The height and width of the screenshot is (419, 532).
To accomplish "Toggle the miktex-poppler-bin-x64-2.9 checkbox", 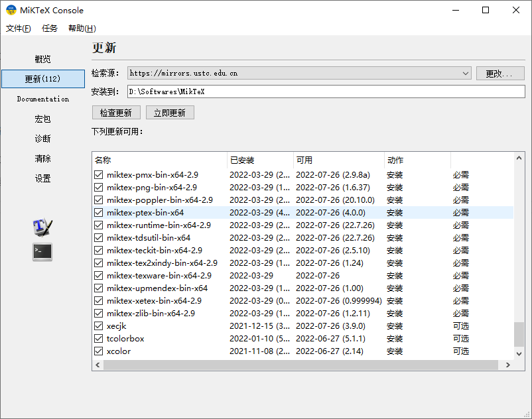I will click(x=98, y=200).
